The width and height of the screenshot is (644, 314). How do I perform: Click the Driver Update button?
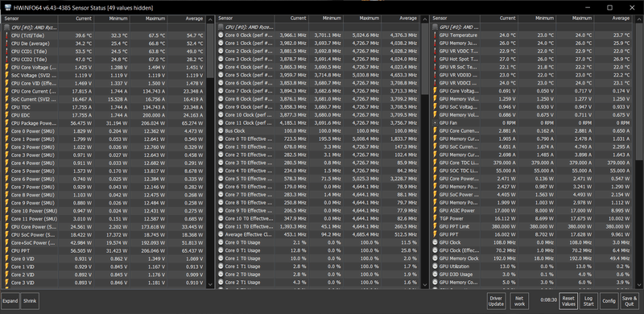pos(496,301)
